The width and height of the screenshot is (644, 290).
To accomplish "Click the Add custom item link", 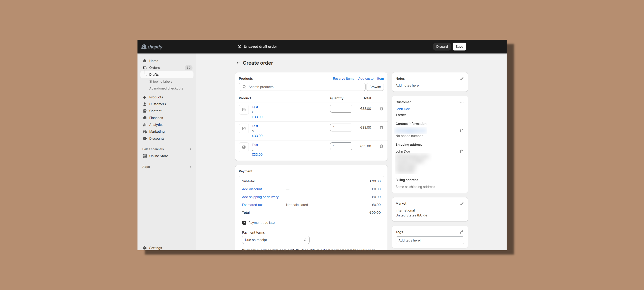I will (x=370, y=79).
